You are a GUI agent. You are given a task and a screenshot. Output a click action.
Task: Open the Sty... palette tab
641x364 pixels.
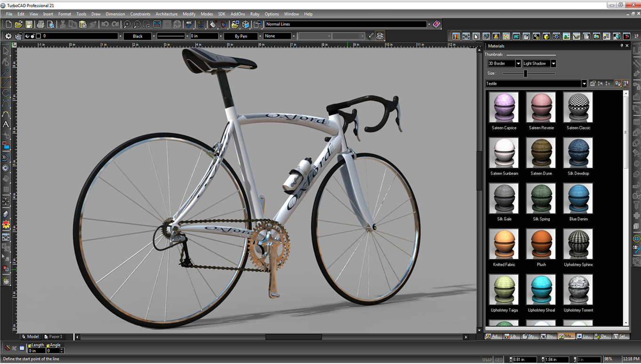530,336
